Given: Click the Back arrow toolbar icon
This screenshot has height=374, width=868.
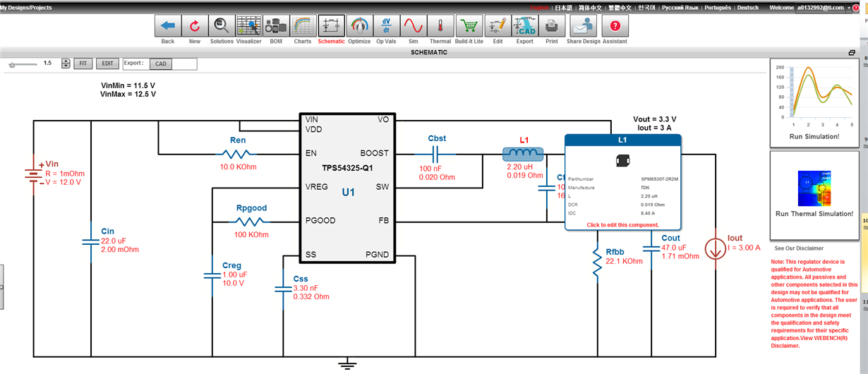Looking at the screenshot, I should [167, 26].
